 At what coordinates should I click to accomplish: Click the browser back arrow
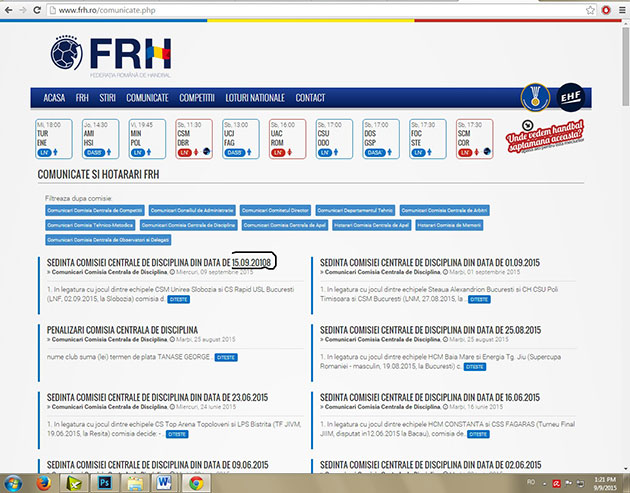(x=8, y=10)
